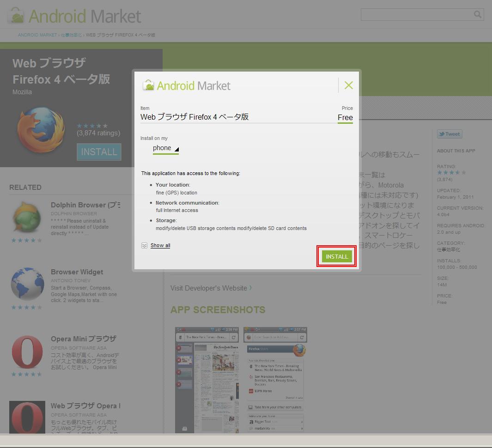Click the OPERA SOFTWARE ASA name under Opera Mini
The width and height of the screenshot is (492, 448).
coord(79,348)
